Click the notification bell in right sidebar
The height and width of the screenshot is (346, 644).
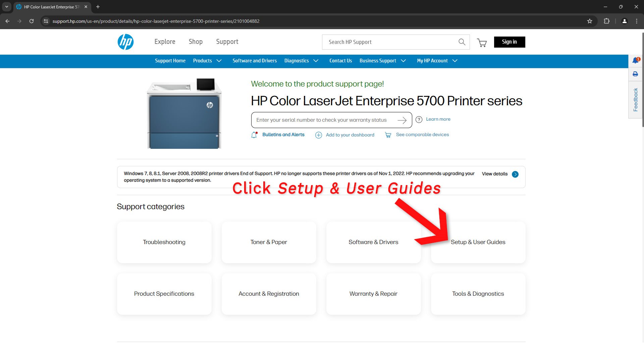pos(635,60)
